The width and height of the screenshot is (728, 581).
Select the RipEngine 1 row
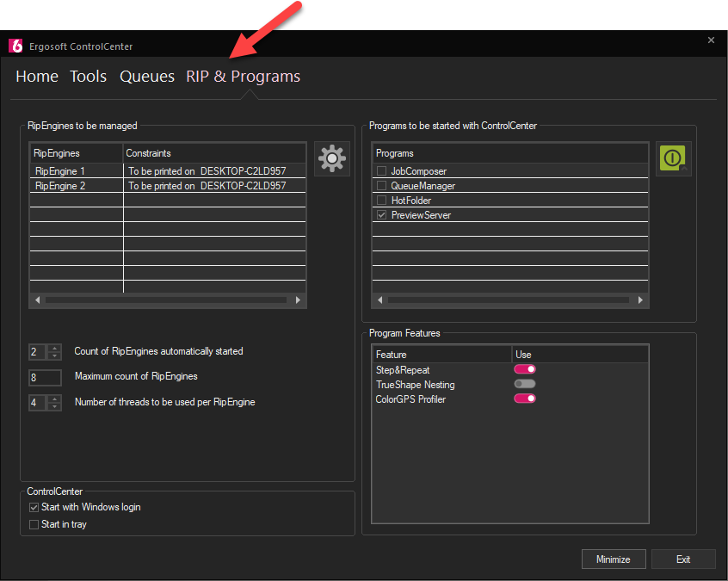click(168, 171)
